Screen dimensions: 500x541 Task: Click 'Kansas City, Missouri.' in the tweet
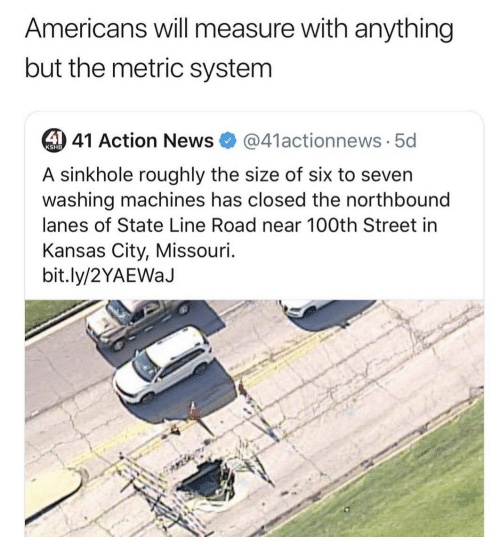pos(139,251)
